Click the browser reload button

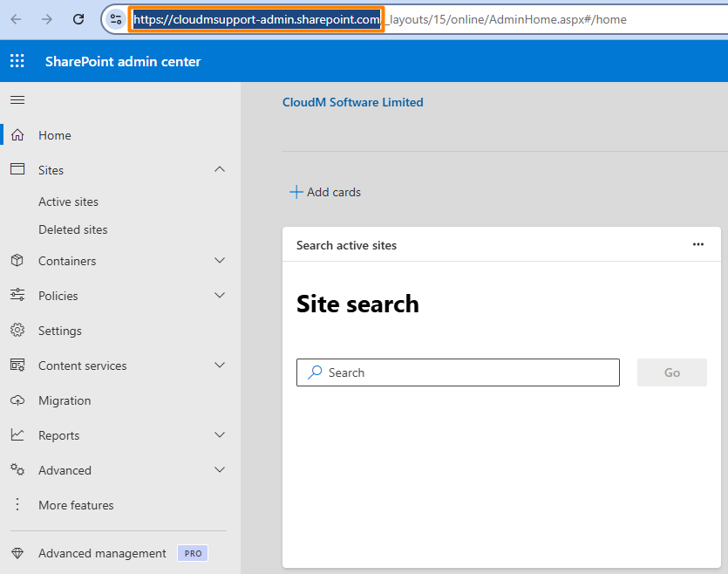(x=78, y=19)
